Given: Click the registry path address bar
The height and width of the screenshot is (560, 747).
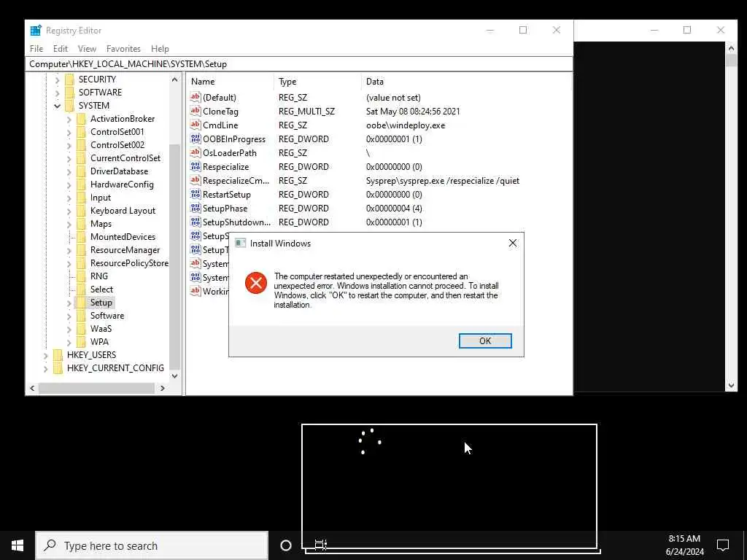Looking at the screenshot, I should click(x=299, y=64).
